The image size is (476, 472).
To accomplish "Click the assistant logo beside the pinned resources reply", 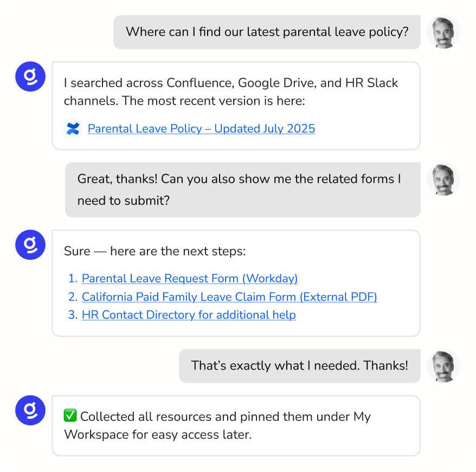I will [30, 410].
